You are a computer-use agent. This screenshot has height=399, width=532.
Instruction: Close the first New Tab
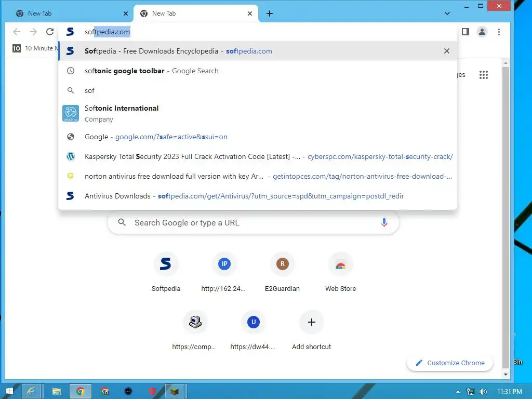pyautogui.click(x=126, y=14)
